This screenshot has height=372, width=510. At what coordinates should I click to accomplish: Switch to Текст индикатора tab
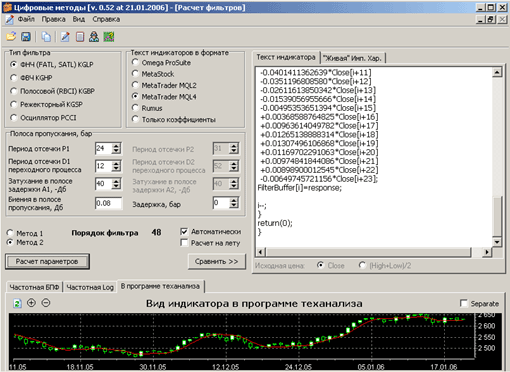pyautogui.click(x=286, y=57)
